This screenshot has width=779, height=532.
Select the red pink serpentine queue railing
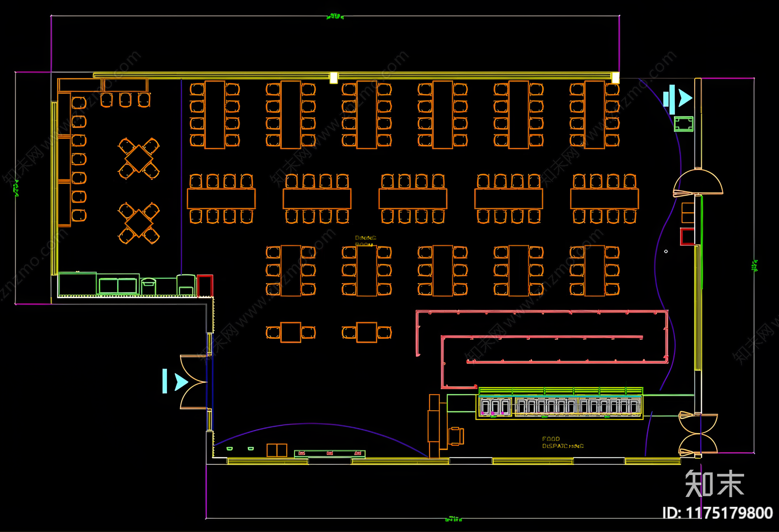point(542,349)
